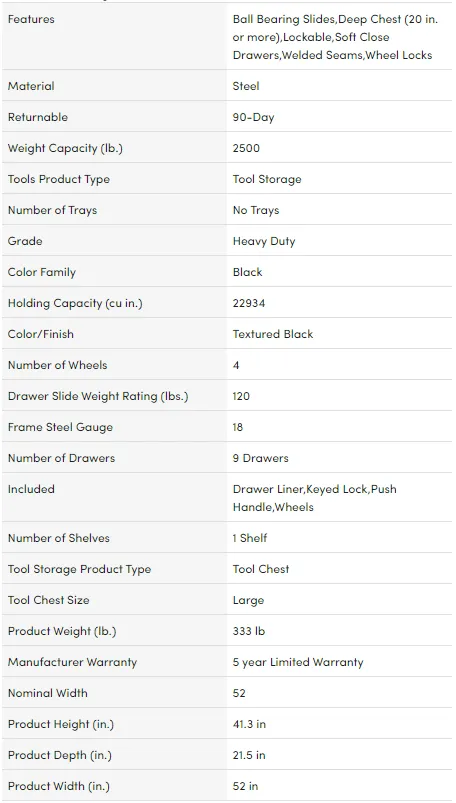The width and height of the screenshot is (456, 803).
Task: Click the Holding Capacity value 22934
Action: pos(248,303)
